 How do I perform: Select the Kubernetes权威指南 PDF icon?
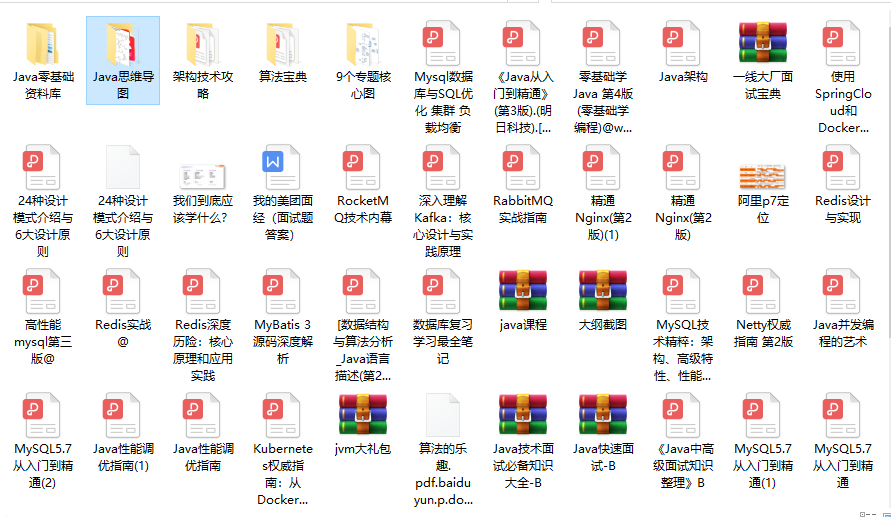pos(281,415)
